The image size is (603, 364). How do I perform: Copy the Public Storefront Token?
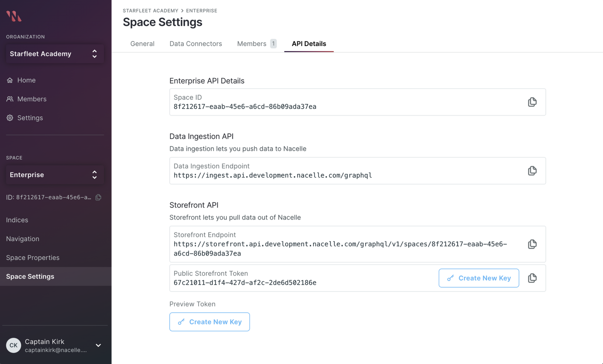coord(532,278)
